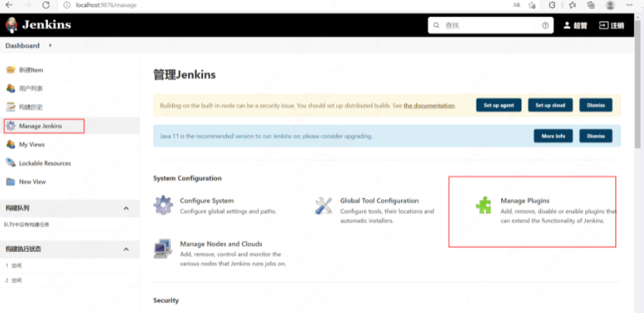Viewport: 644px width, 313px height.
Task: Click the My Views icon in sidebar
Action: tap(11, 145)
